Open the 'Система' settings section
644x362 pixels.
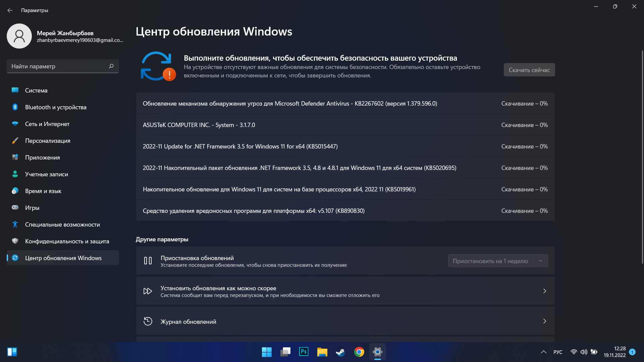[x=36, y=90]
